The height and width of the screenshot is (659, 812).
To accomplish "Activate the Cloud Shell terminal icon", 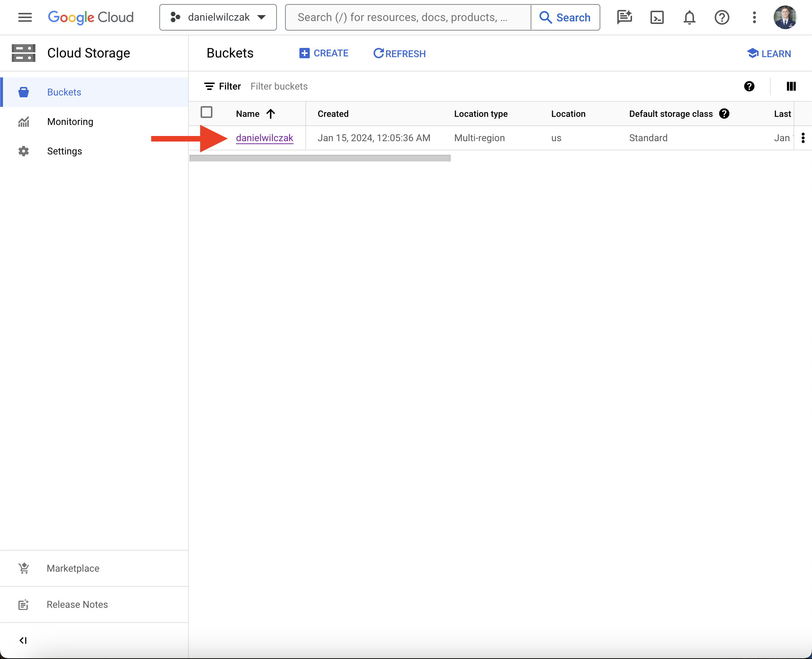I will 657,17.
